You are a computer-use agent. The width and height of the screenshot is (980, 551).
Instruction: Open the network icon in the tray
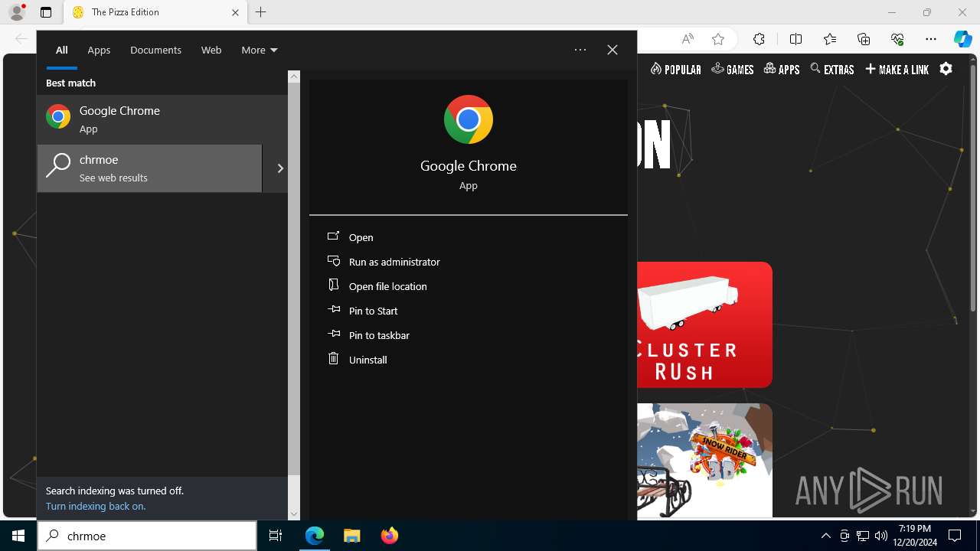click(x=863, y=536)
